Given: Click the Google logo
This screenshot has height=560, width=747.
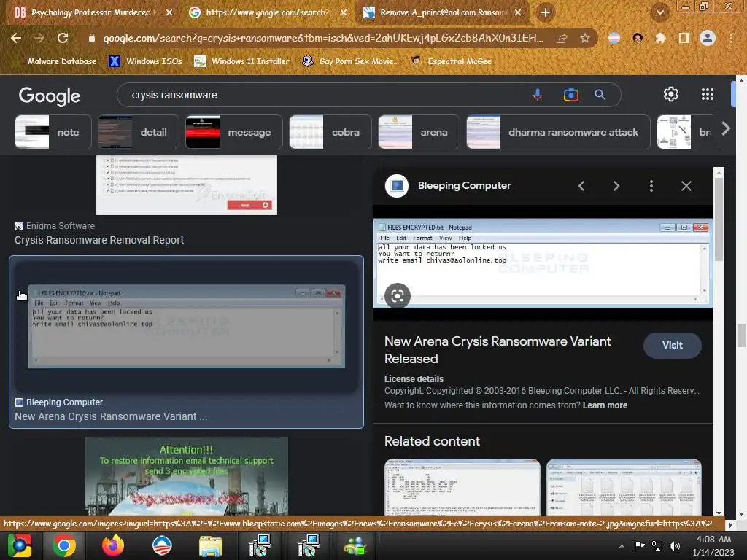Looking at the screenshot, I should click(49, 96).
